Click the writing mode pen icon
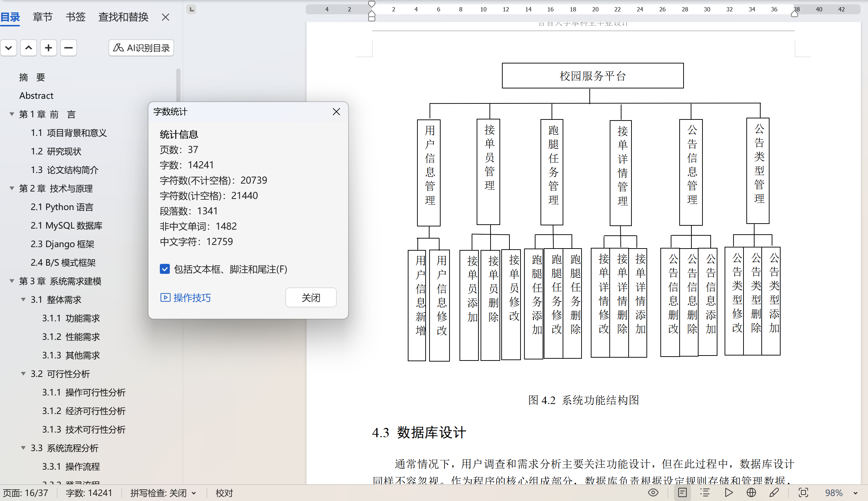The height and width of the screenshot is (501, 868). [774, 493]
